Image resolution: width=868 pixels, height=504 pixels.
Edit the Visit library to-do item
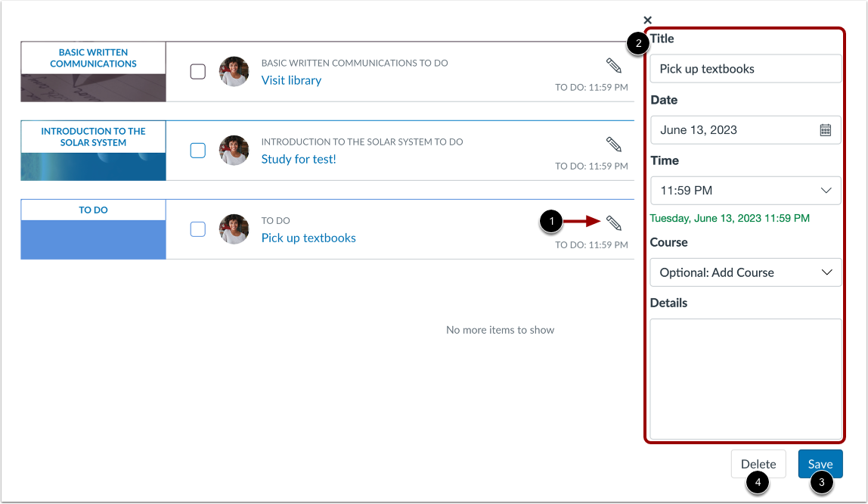(614, 65)
